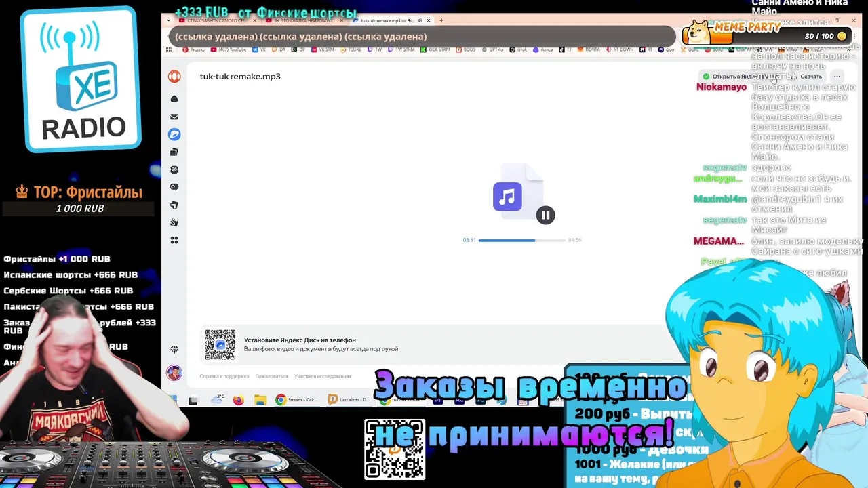The image size is (868, 488).
Task: Open a new browser tab with plus
Action: (x=441, y=20)
